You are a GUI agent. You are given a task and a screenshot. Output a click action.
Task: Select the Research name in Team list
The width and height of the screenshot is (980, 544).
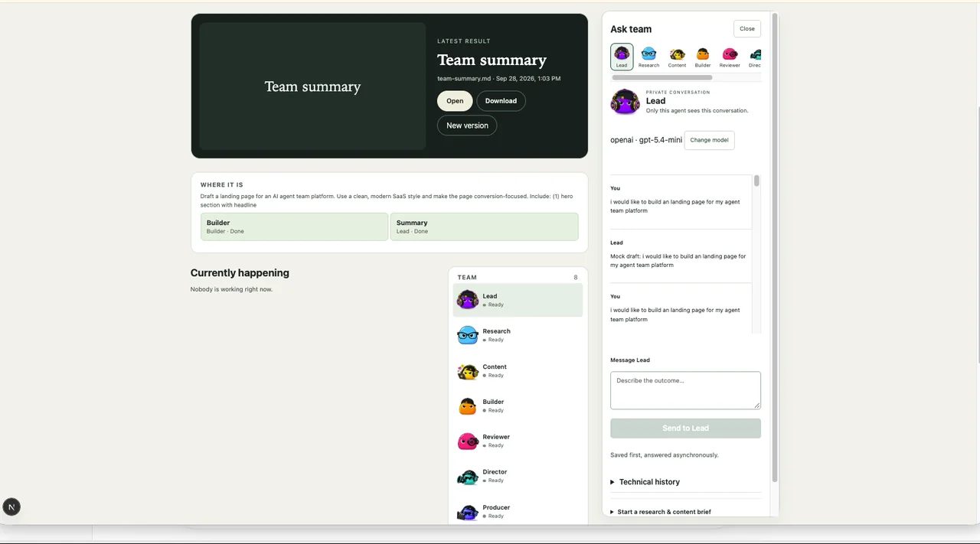496,331
